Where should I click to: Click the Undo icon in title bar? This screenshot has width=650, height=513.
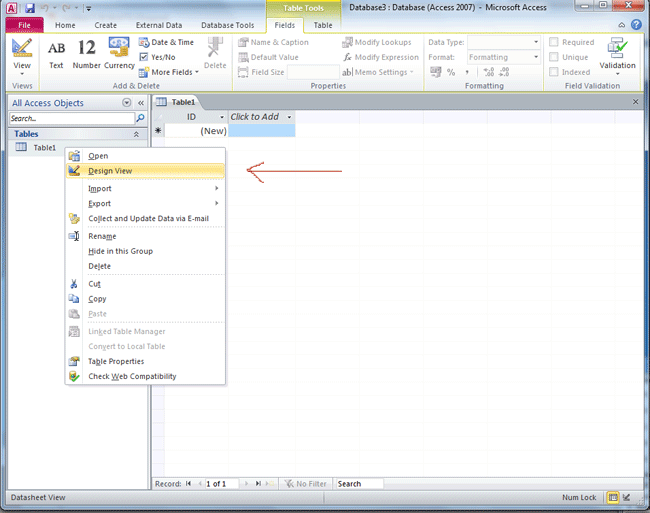coord(45,8)
